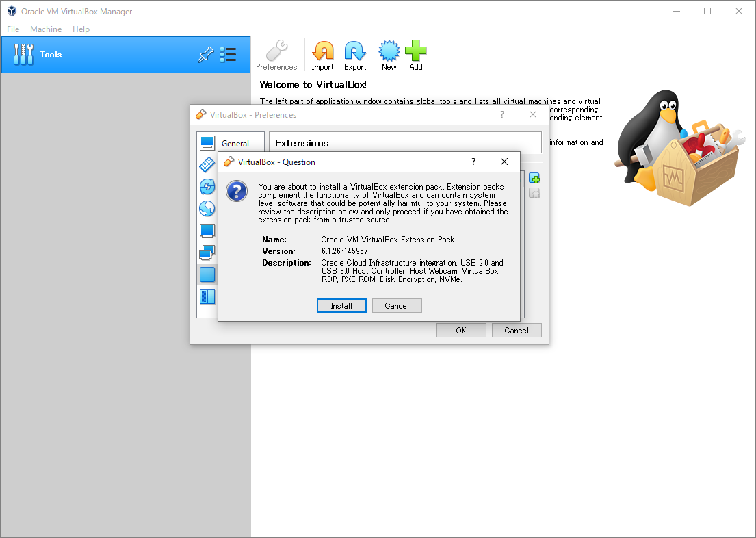Click the green add extension package icon

point(534,178)
